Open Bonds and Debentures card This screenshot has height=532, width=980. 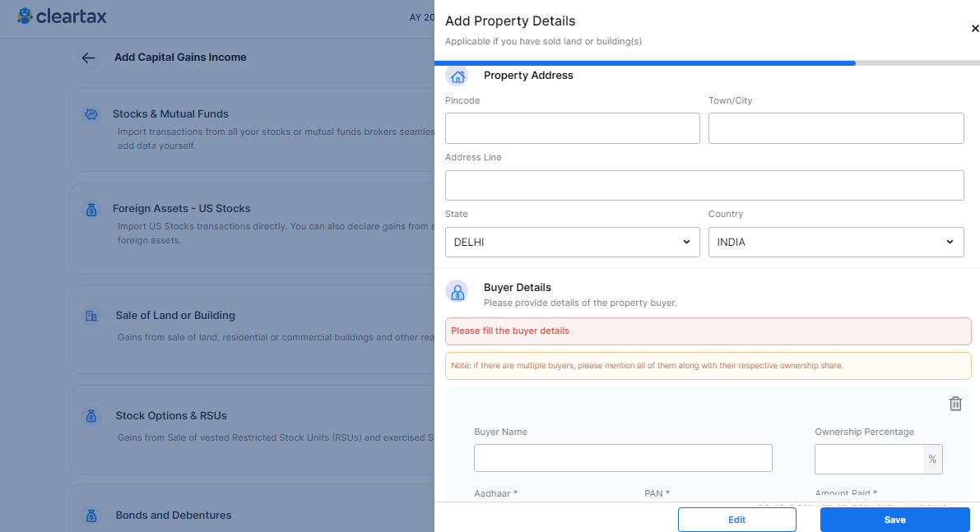252,509
